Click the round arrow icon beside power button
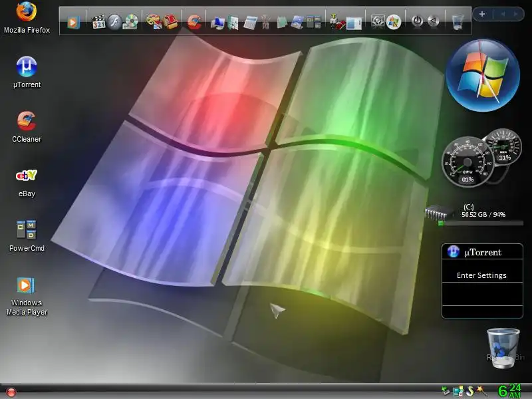 pos(434,21)
